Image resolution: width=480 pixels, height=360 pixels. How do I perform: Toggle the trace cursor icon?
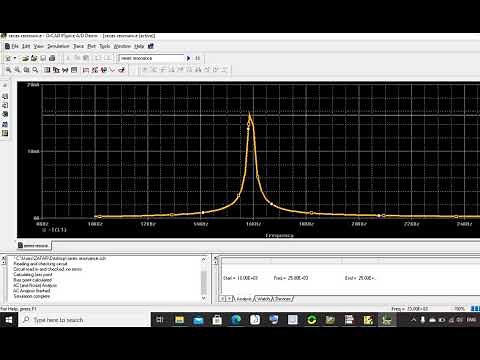122,70
